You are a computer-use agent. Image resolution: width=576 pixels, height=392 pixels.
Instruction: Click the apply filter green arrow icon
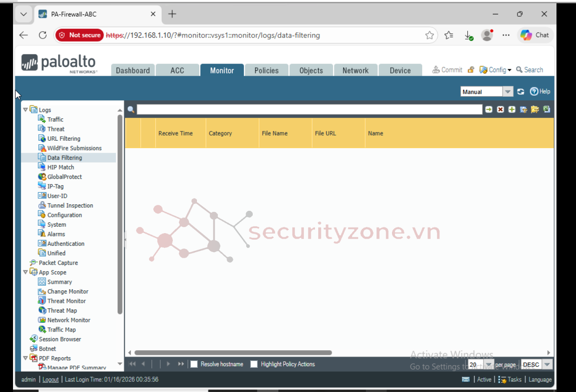[489, 110]
